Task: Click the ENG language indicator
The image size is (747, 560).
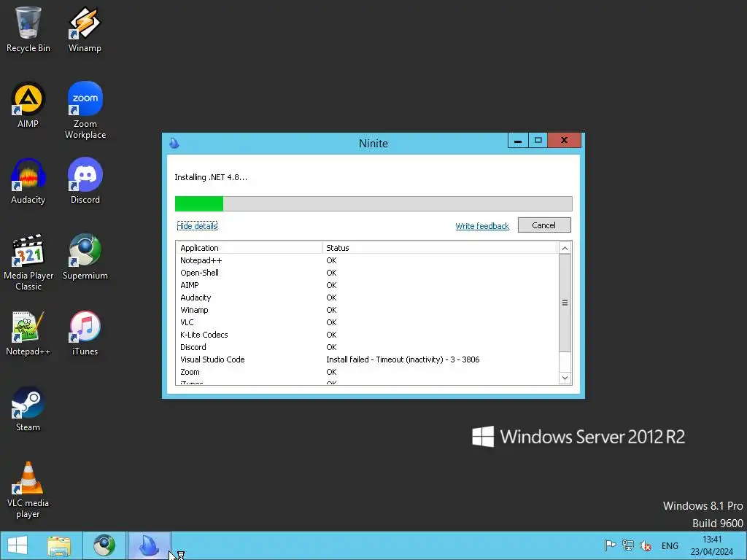Action: (x=670, y=545)
